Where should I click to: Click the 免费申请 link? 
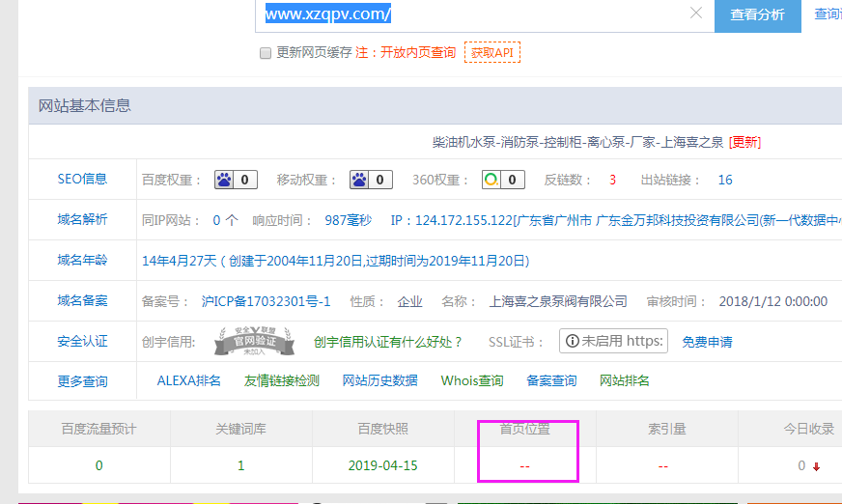[x=707, y=342]
